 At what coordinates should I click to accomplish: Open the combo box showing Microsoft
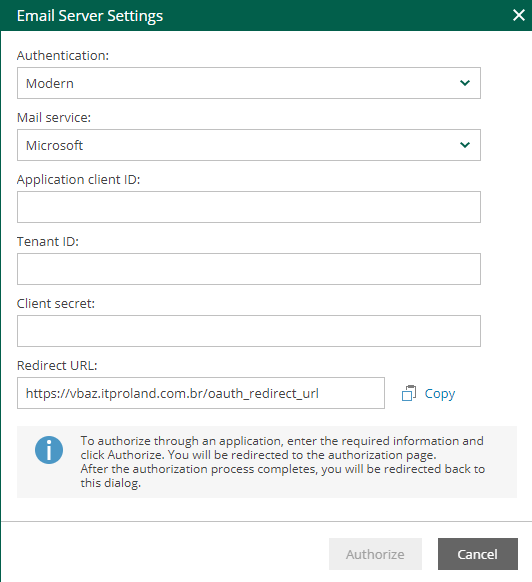tap(249, 145)
